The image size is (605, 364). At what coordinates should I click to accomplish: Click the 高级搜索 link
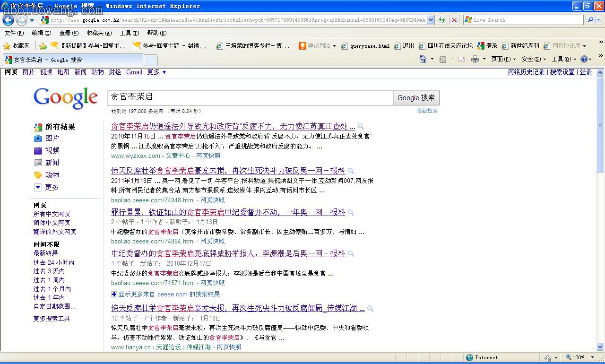tap(427, 111)
